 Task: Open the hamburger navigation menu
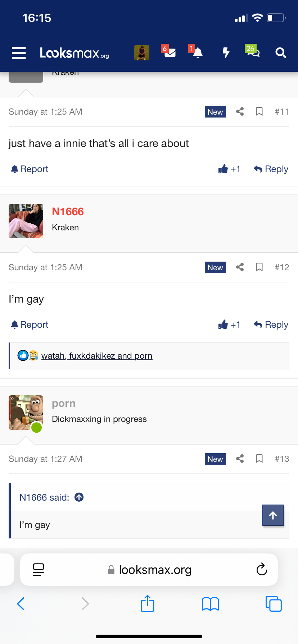pyautogui.click(x=19, y=53)
